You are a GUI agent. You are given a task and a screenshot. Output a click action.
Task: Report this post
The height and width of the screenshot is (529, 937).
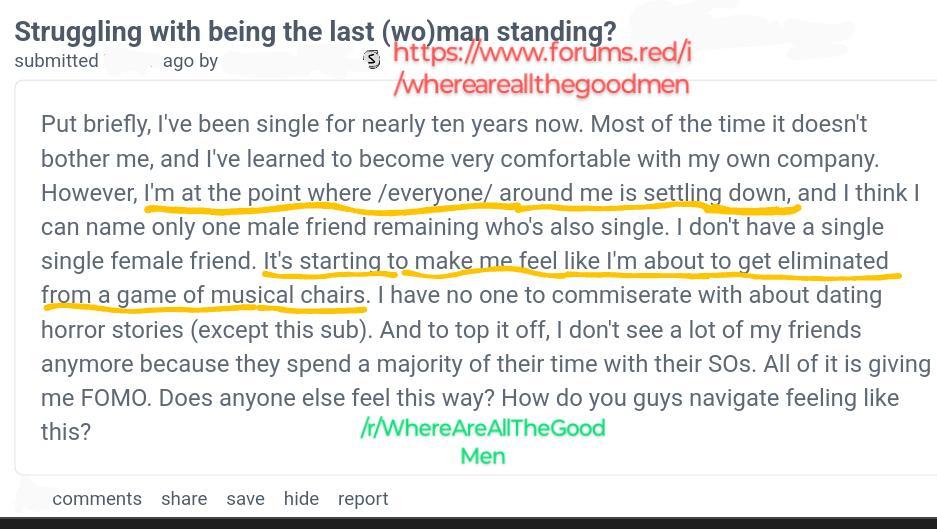point(363,499)
